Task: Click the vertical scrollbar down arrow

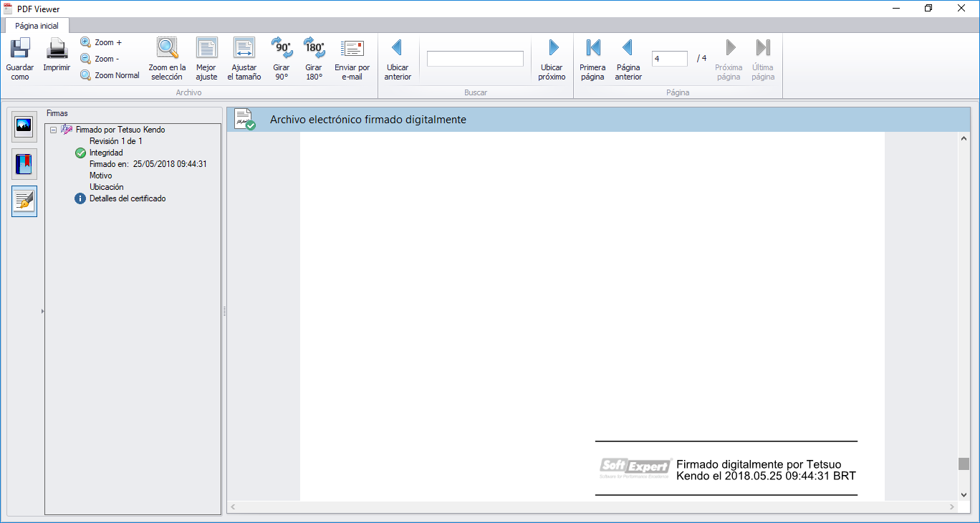Action: click(x=964, y=495)
